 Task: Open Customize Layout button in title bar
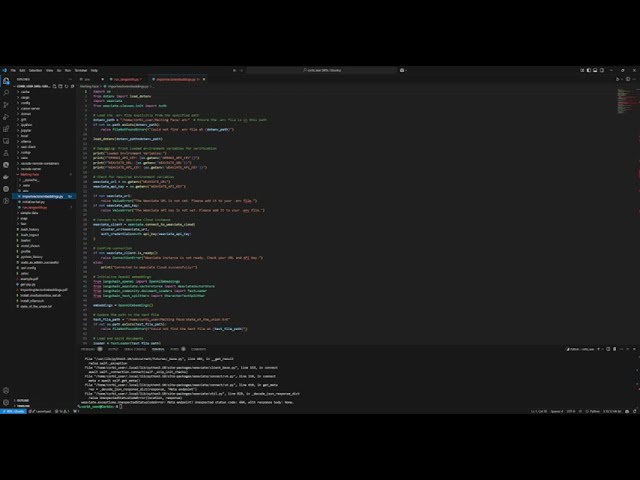pos(582,70)
